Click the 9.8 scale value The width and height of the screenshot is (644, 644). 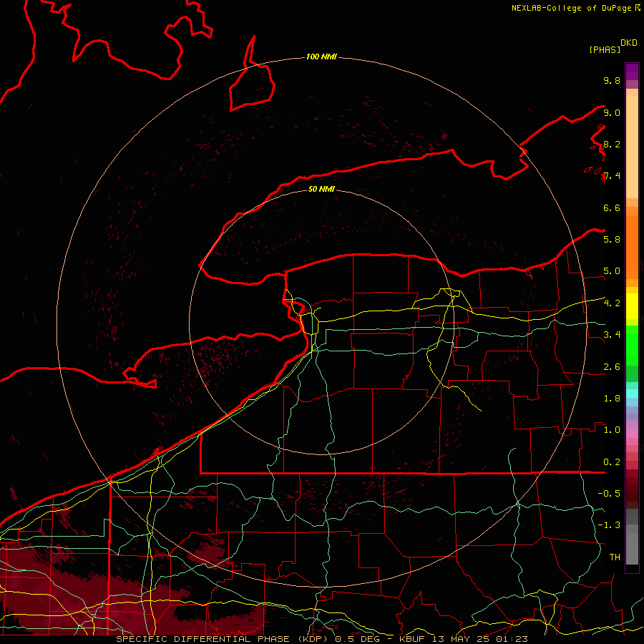612,80
